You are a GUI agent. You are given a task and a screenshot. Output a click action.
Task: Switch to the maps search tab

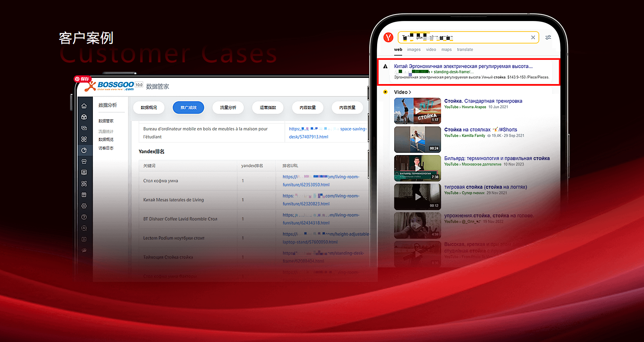[x=446, y=50]
